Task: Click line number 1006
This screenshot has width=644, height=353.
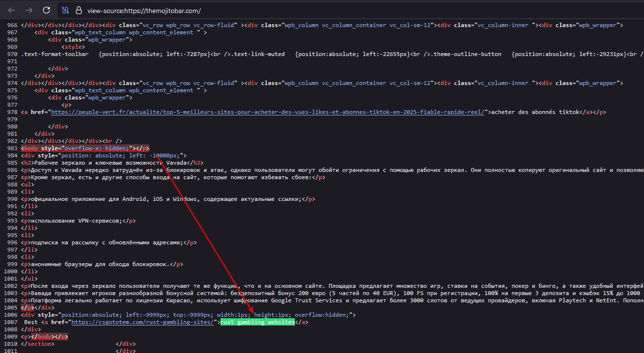Action: pyautogui.click(x=10, y=315)
